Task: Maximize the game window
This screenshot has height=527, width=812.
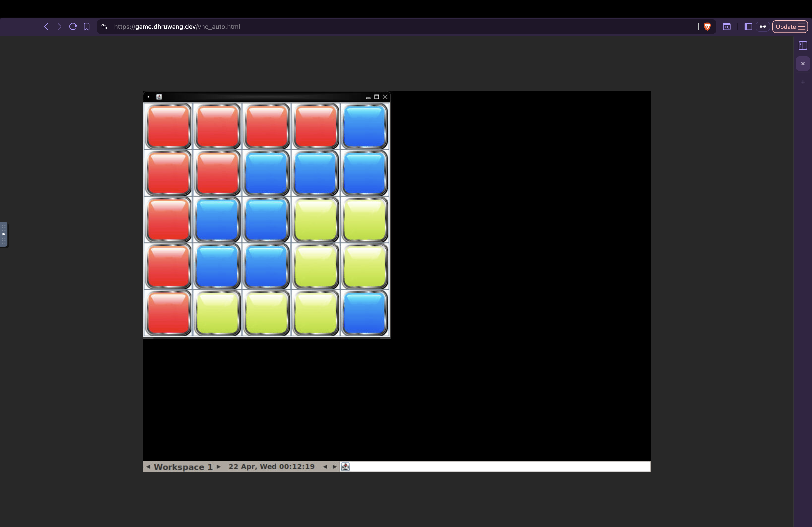Action: click(377, 97)
